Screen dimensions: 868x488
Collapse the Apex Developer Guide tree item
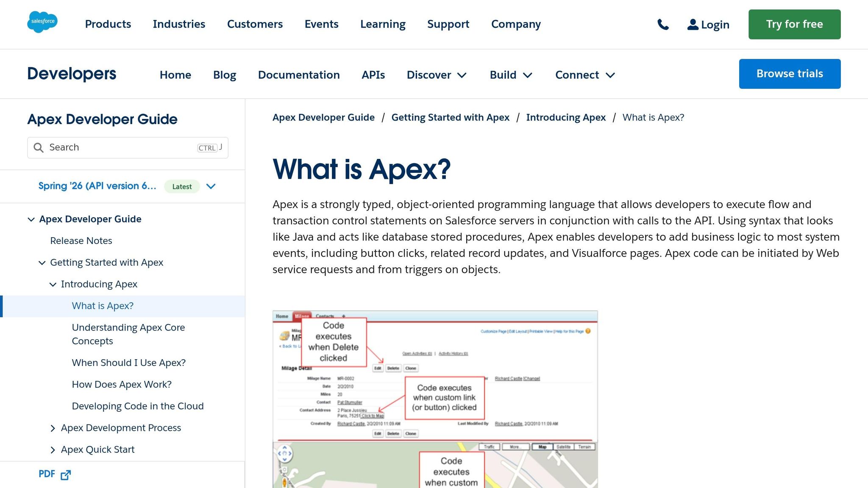pos(31,219)
